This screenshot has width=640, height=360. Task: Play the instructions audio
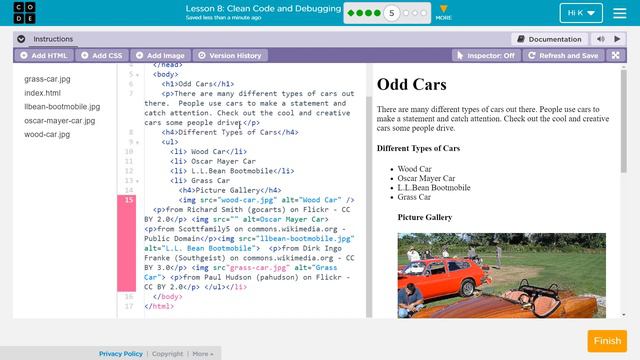pos(617,39)
